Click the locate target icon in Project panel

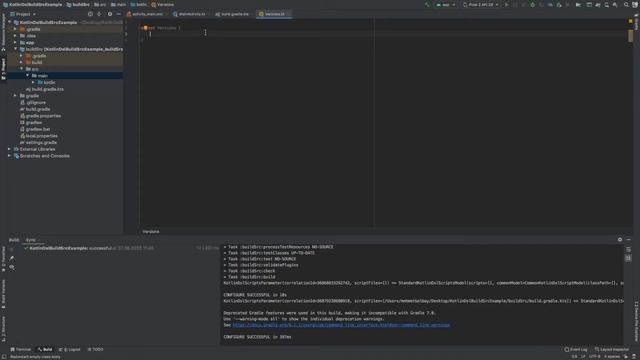[x=90, y=14]
